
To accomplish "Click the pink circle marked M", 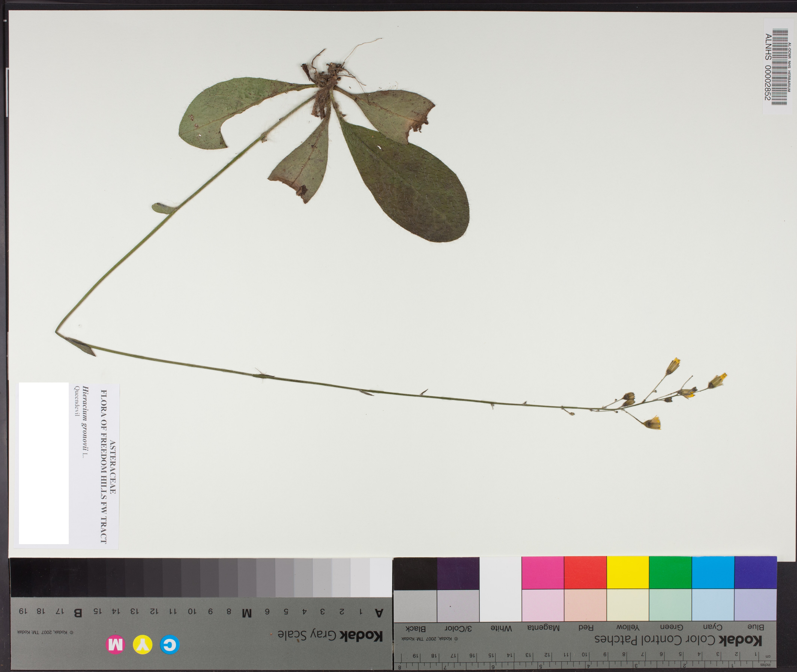I will [116, 645].
